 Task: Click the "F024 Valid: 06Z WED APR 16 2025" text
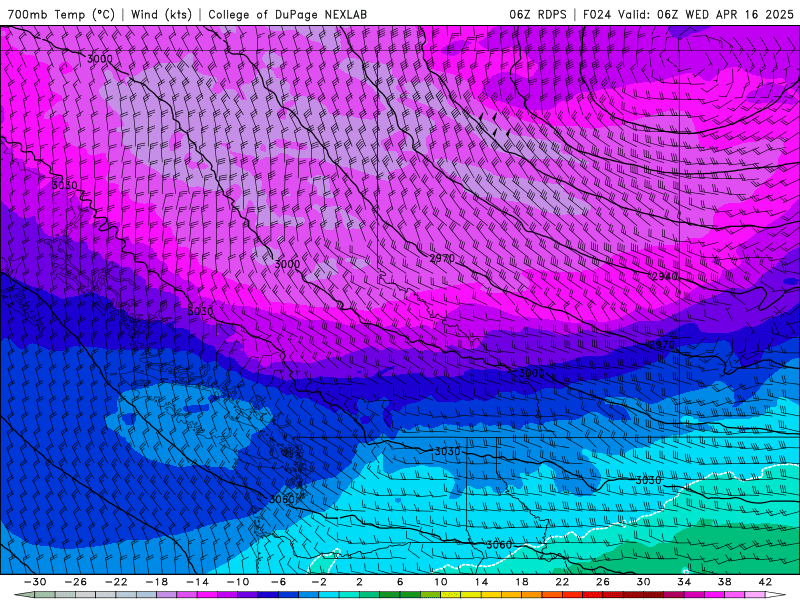(688, 14)
